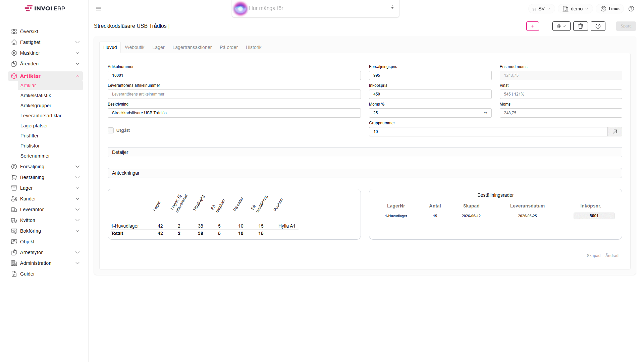Viewport: 644px width, 362px height.
Task: Click the Försäljningspris input field
Action: pyautogui.click(x=430, y=75)
